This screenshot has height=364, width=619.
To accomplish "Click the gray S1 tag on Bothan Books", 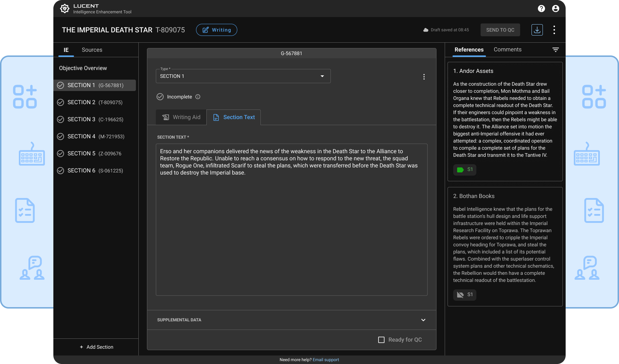I will pos(465,295).
